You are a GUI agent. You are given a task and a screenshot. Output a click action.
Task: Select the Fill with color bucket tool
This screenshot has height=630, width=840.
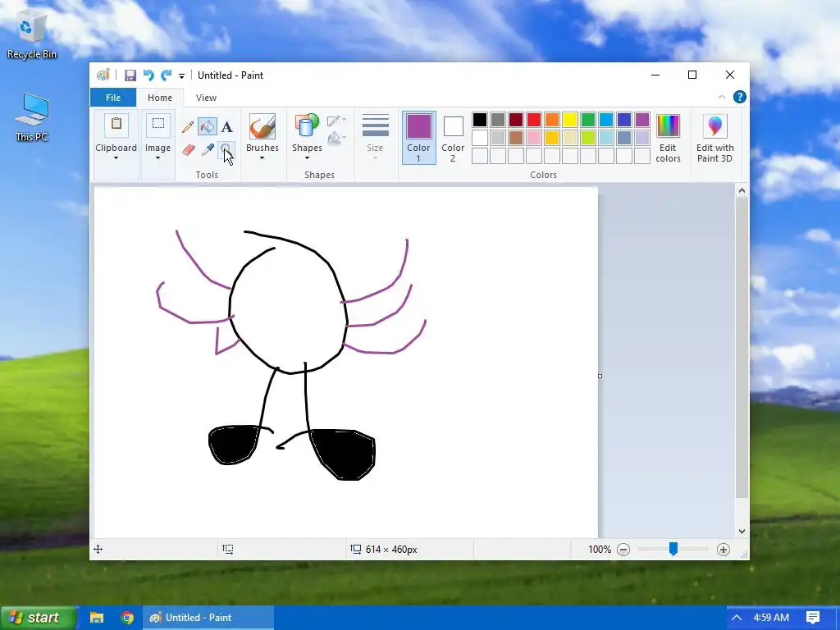[208, 127]
